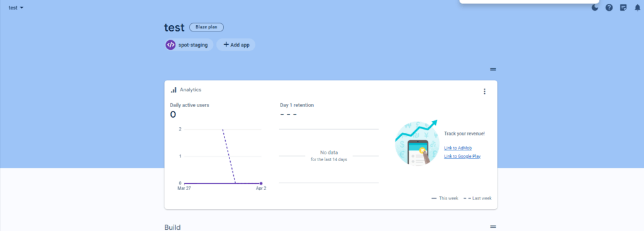Screen dimensions: 644x231
Task: Click the Blaze plan badge
Action: pos(206,27)
